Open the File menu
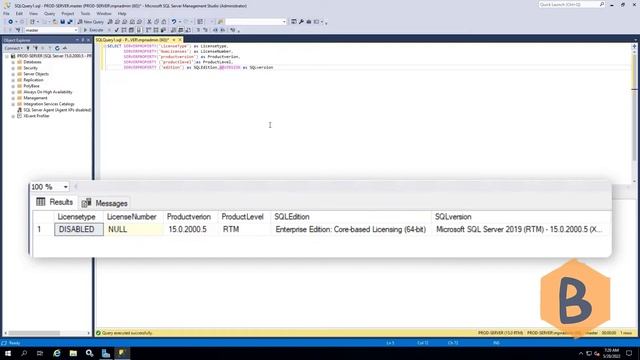 [6, 13]
